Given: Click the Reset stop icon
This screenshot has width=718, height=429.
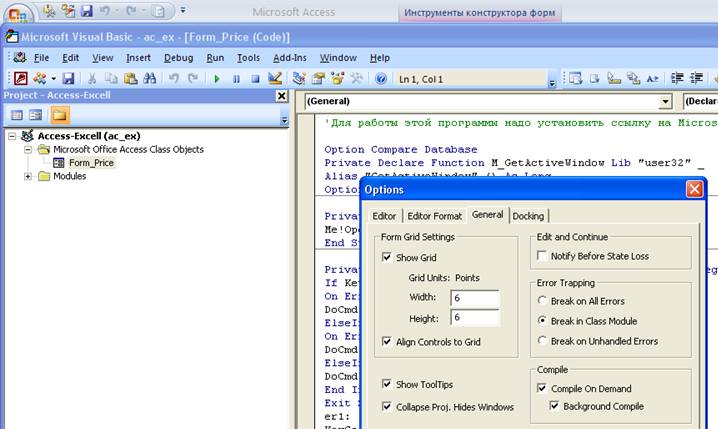Looking at the screenshot, I should (256, 79).
